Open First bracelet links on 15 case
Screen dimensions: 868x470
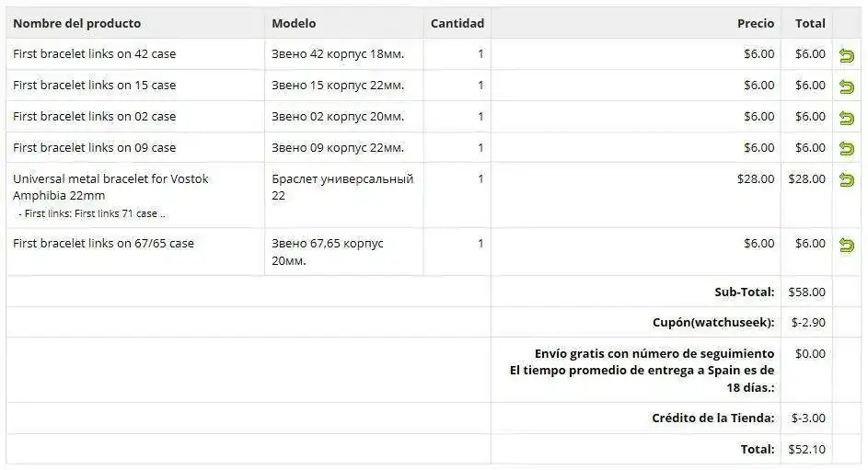point(94,86)
